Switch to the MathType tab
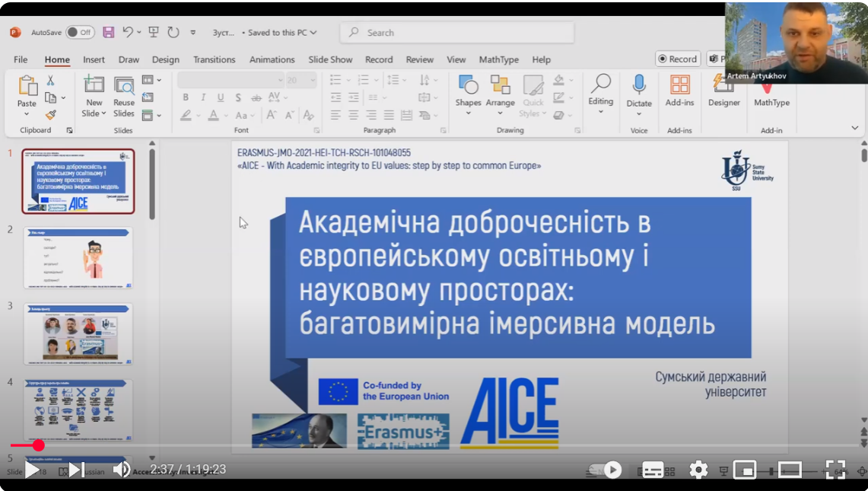 [499, 59]
